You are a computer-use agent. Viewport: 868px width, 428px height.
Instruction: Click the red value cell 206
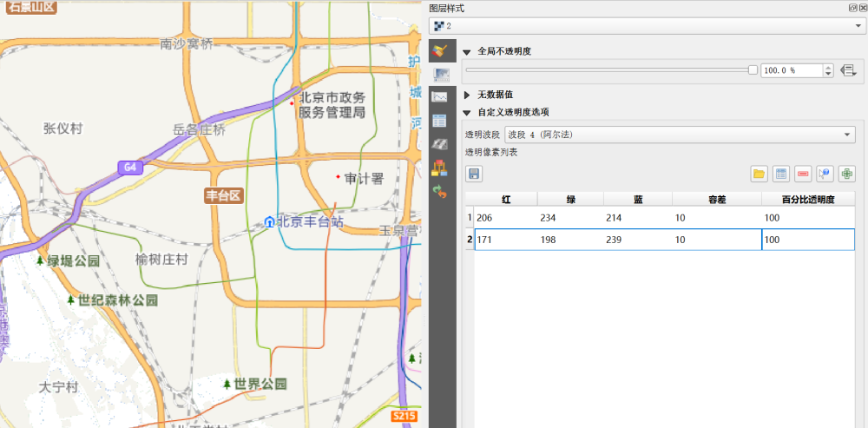tap(506, 218)
